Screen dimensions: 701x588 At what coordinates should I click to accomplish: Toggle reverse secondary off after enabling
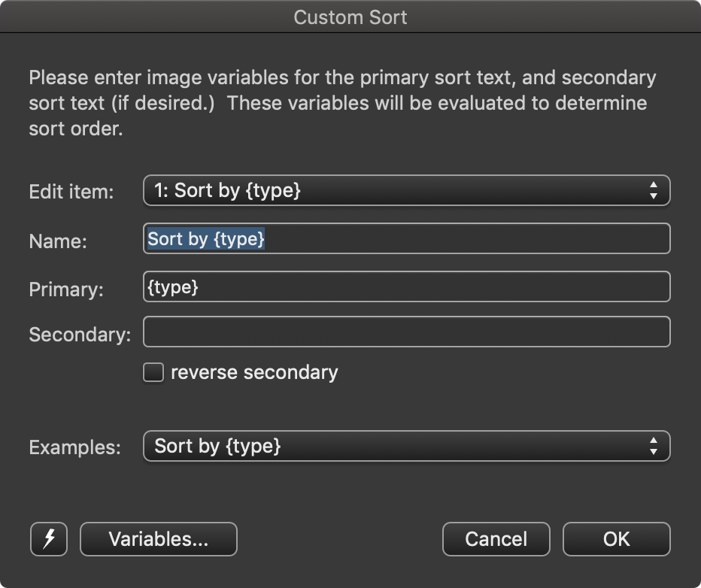(x=153, y=371)
